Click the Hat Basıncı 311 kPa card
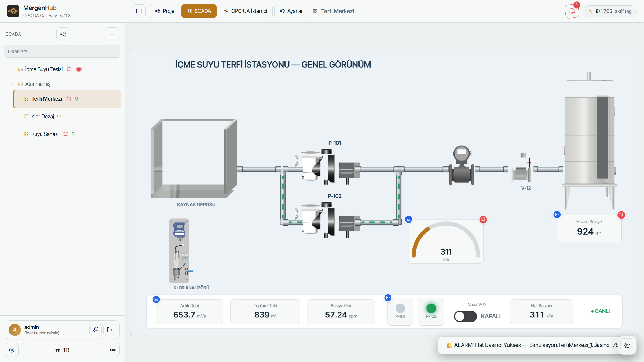644x362 pixels. [x=541, y=312]
